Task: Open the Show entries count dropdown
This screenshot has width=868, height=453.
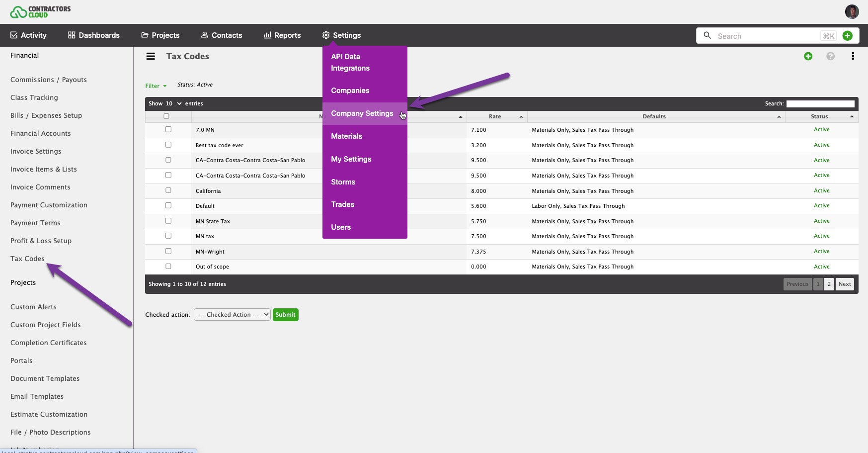Action: pyautogui.click(x=173, y=103)
